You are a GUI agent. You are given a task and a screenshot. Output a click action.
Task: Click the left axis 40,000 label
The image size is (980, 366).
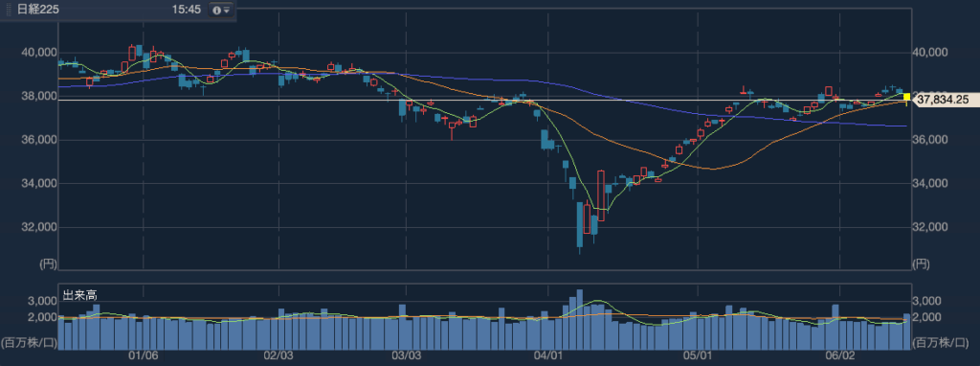[38, 54]
